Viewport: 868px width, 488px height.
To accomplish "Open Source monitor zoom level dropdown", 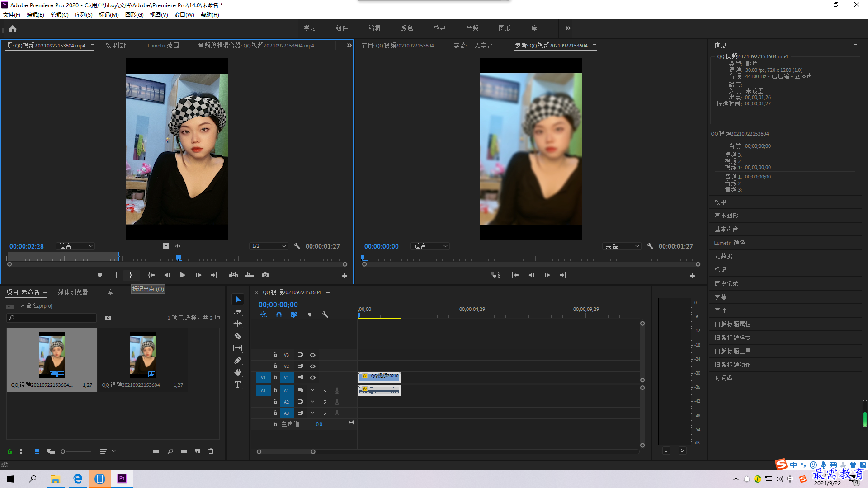I will (75, 246).
